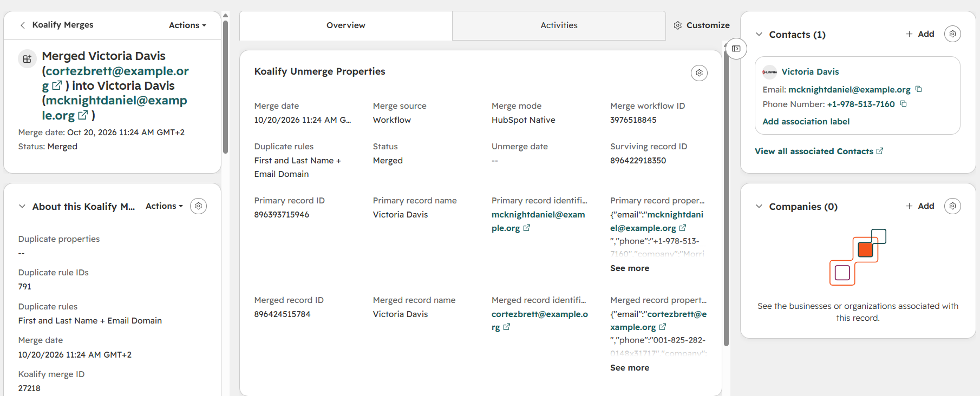The height and width of the screenshot is (396, 980).
Task: Click the Primary record name Victoria Davis
Action: pos(400,215)
